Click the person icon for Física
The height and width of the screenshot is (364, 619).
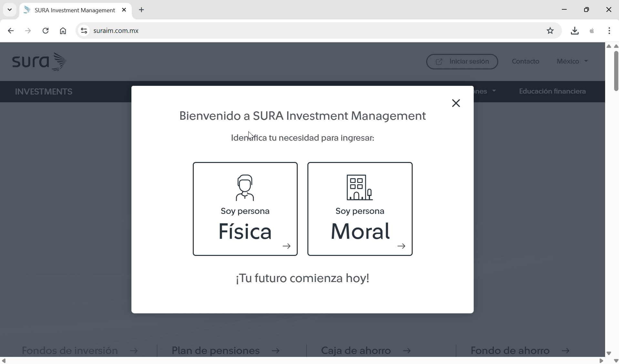(x=245, y=187)
